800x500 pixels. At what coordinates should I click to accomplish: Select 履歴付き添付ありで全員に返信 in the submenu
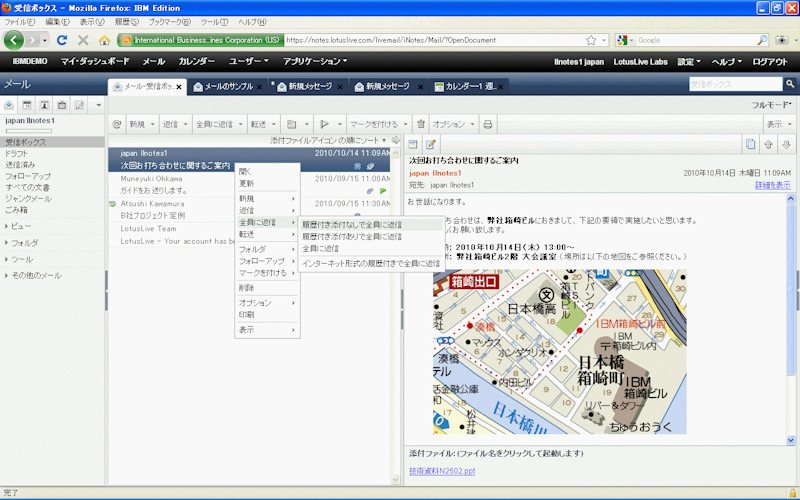tap(371, 237)
